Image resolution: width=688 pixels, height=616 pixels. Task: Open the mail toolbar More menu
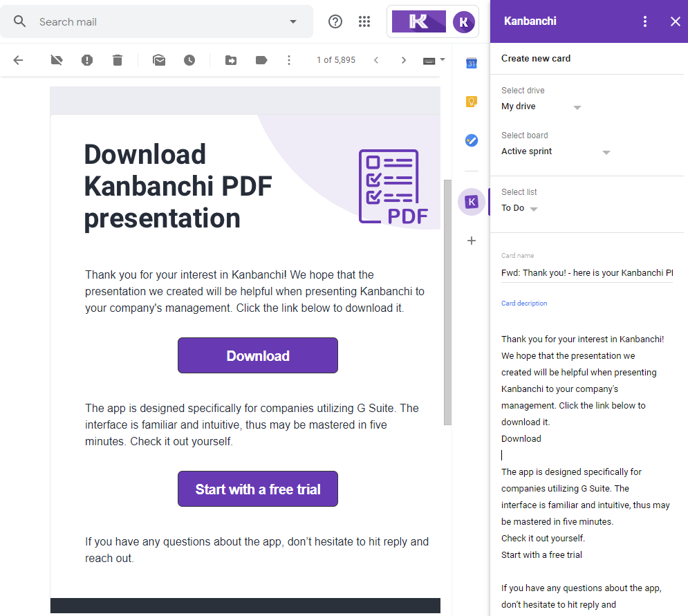point(289,60)
